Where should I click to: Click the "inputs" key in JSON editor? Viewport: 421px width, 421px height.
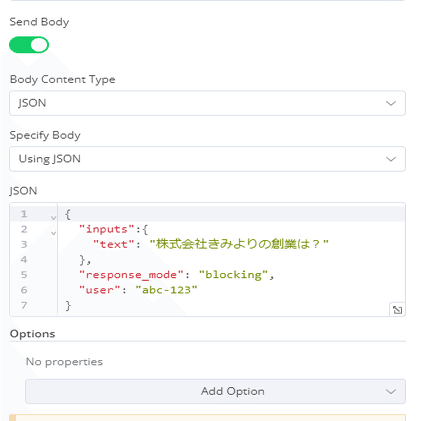coord(107,229)
